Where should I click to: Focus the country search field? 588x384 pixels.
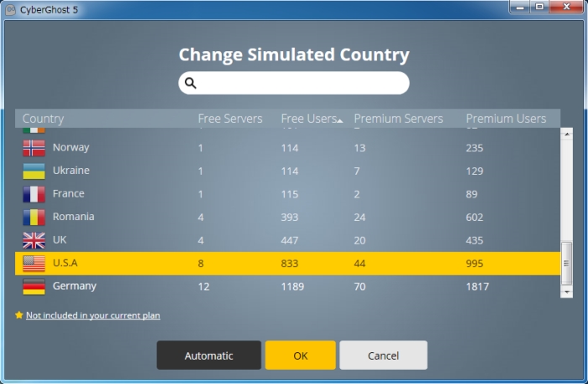[294, 83]
